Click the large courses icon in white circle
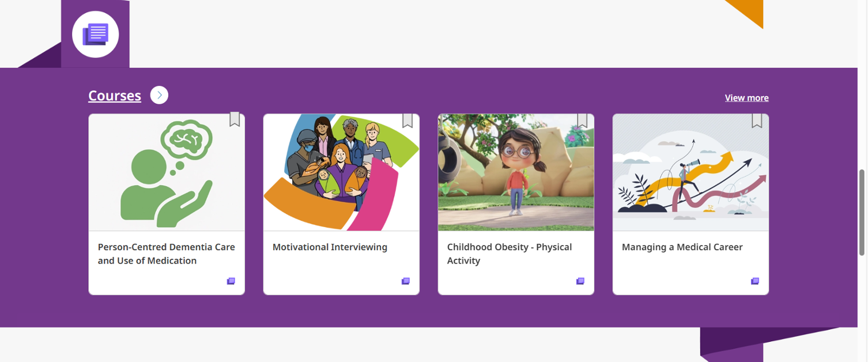Image resolution: width=868 pixels, height=362 pixels. pos(96,35)
